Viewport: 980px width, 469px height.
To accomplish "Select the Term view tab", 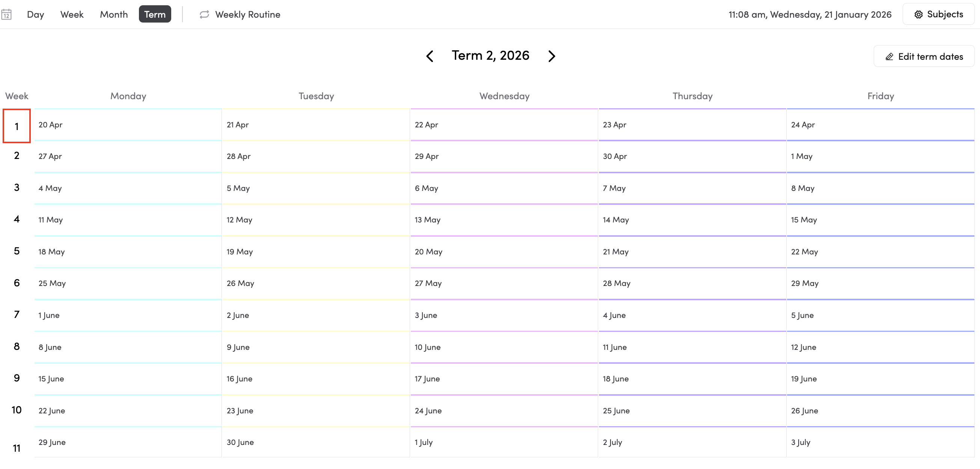I will coord(155,14).
